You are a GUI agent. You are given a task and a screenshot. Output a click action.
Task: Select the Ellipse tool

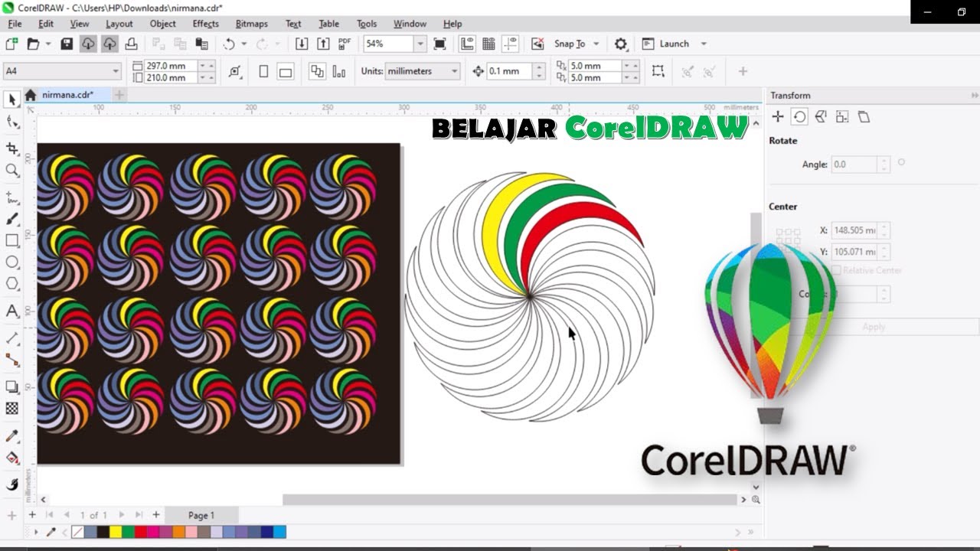click(12, 262)
